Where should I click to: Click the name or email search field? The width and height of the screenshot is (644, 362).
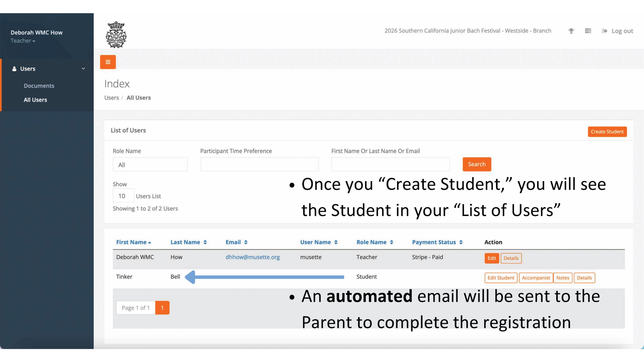click(x=390, y=164)
